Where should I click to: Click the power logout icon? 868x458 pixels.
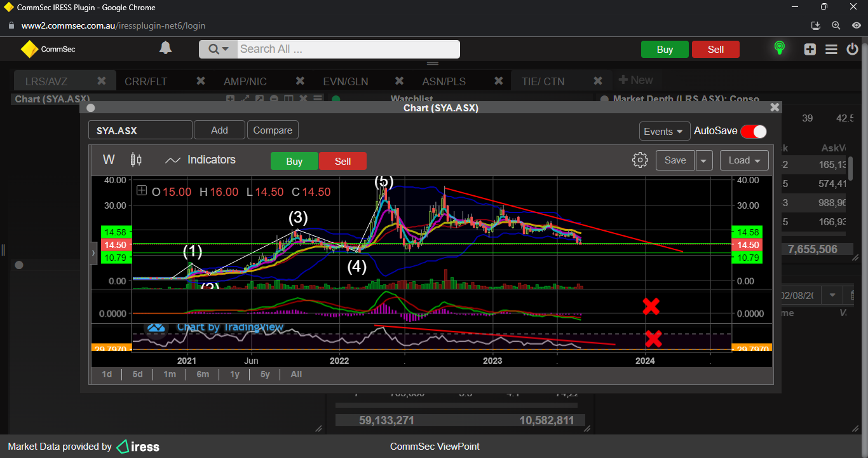852,49
